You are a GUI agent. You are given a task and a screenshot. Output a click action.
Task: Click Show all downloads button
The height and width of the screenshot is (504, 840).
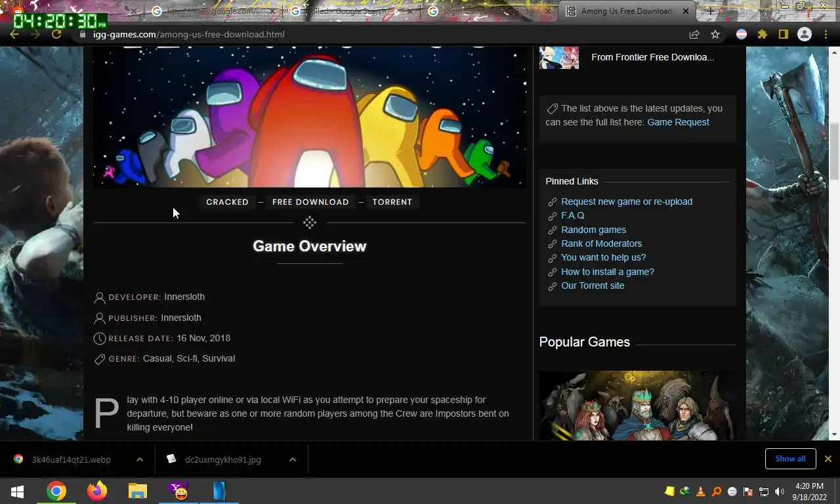pyautogui.click(x=790, y=459)
